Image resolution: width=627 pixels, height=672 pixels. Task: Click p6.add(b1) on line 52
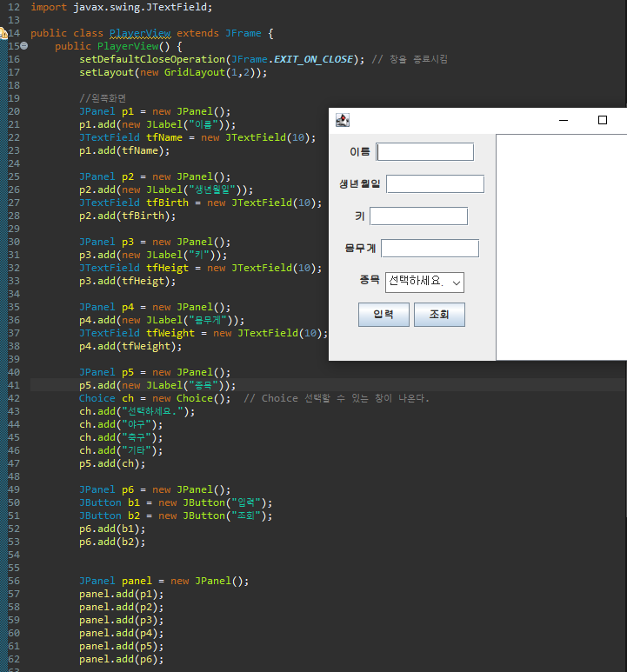pos(112,529)
